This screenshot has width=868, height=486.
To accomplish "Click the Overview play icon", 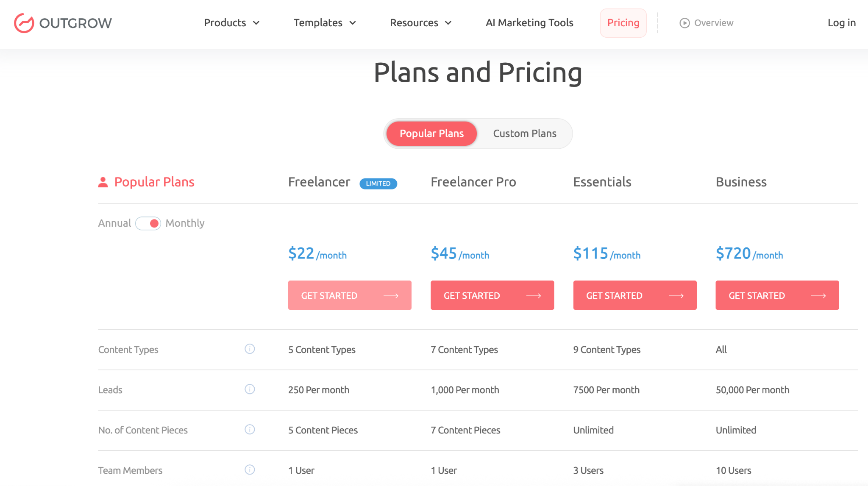I will 684,23.
